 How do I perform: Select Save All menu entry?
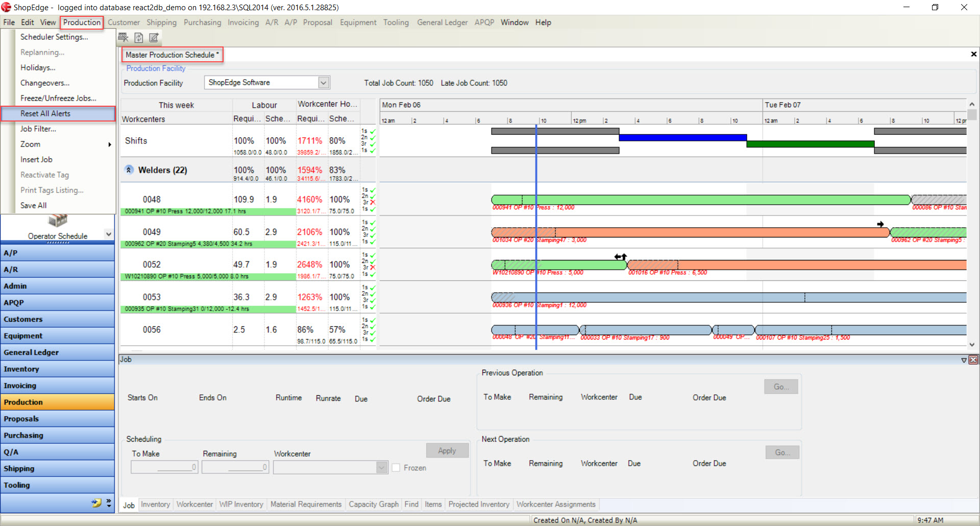point(33,205)
